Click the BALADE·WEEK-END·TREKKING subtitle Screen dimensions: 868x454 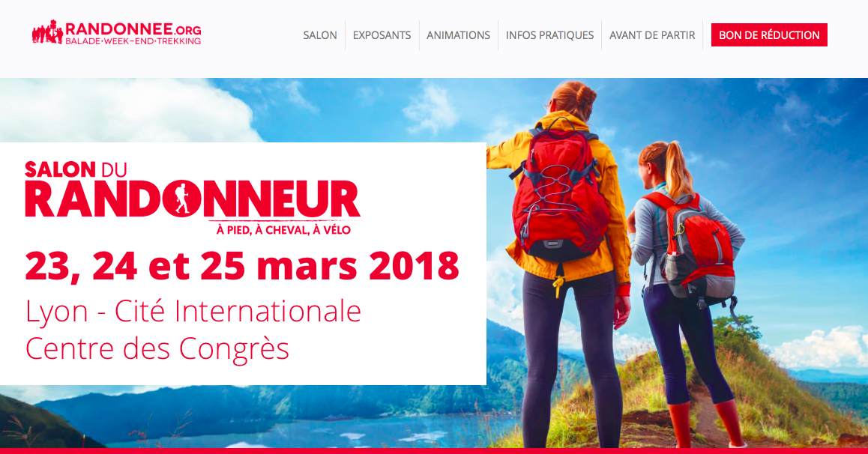133,41
